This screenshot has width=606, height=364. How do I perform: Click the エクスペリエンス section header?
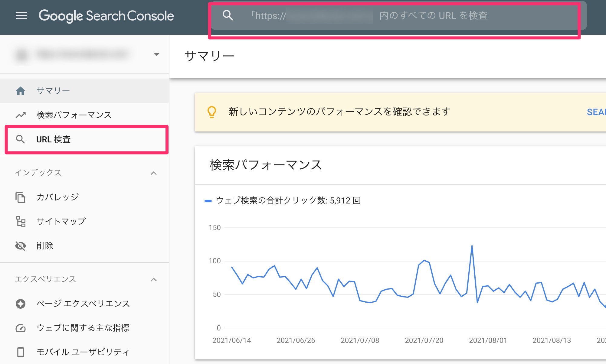45,279
